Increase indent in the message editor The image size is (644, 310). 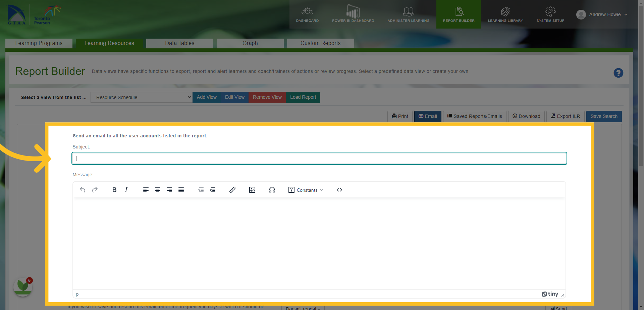tap(213, 190)
